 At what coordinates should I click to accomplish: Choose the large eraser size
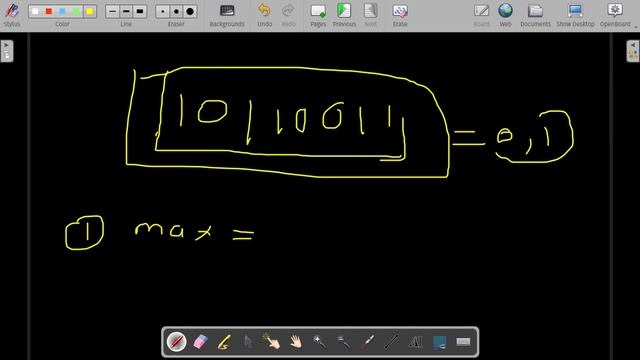coord(190,11)
